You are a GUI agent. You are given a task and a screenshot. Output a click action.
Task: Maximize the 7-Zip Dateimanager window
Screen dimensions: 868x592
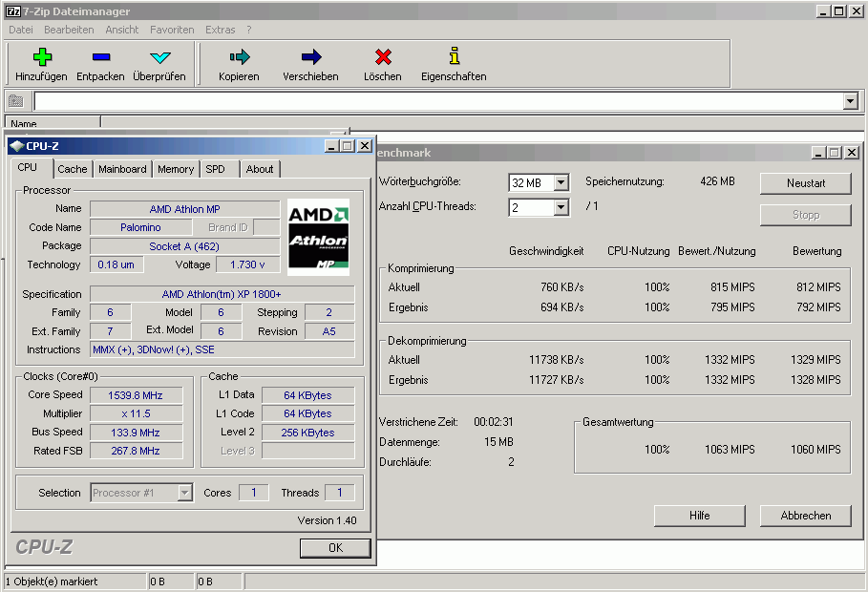tap(839, 11)
